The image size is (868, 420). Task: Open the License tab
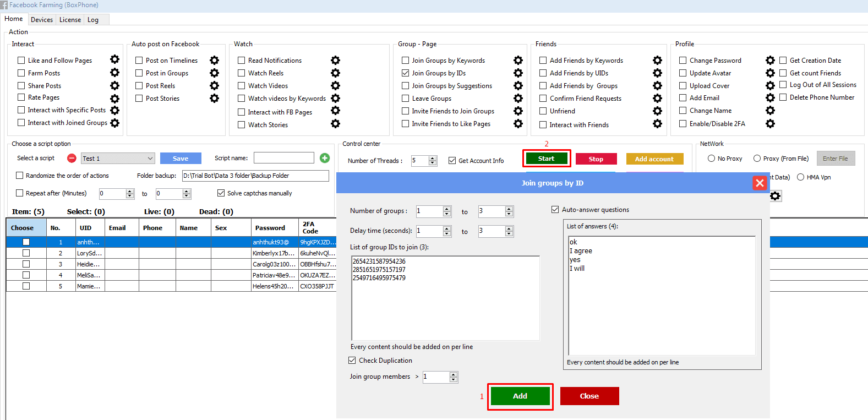tap(70, 19)
